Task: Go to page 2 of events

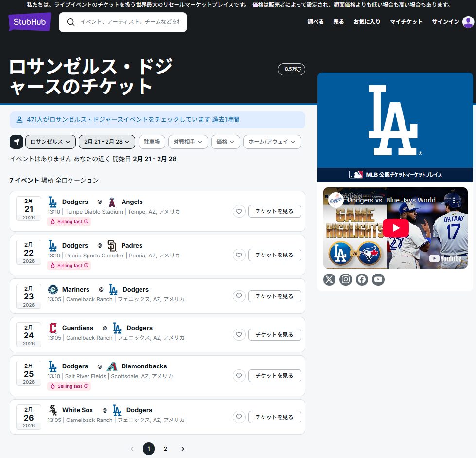Action: (165, 449)
